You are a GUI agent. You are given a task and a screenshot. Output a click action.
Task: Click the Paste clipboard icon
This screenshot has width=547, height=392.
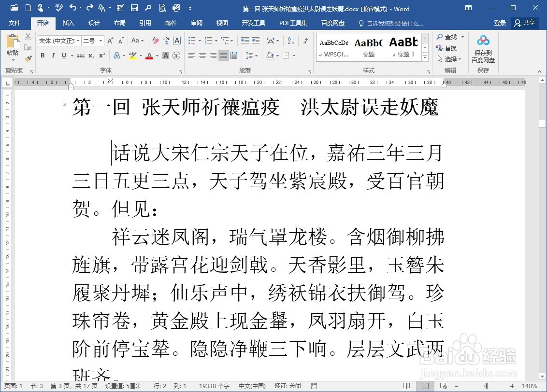pos(13,42)
